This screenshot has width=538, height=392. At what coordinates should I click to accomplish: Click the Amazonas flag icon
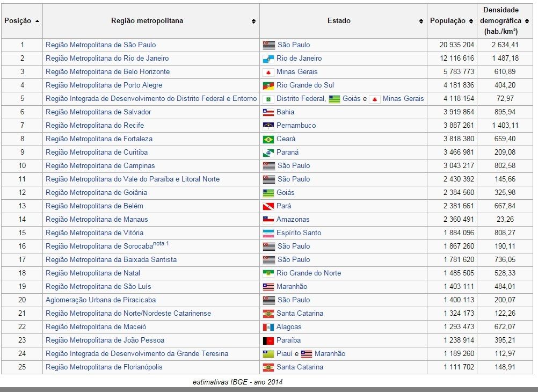(268, 220)
